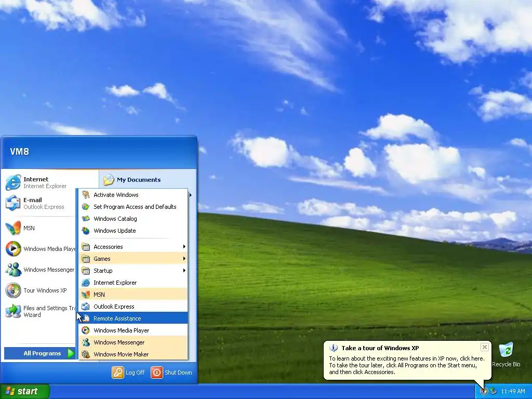Click the tour balloon message text
Image resolution: width=532 pixels, height=399 pixels.
pos(406,365)
